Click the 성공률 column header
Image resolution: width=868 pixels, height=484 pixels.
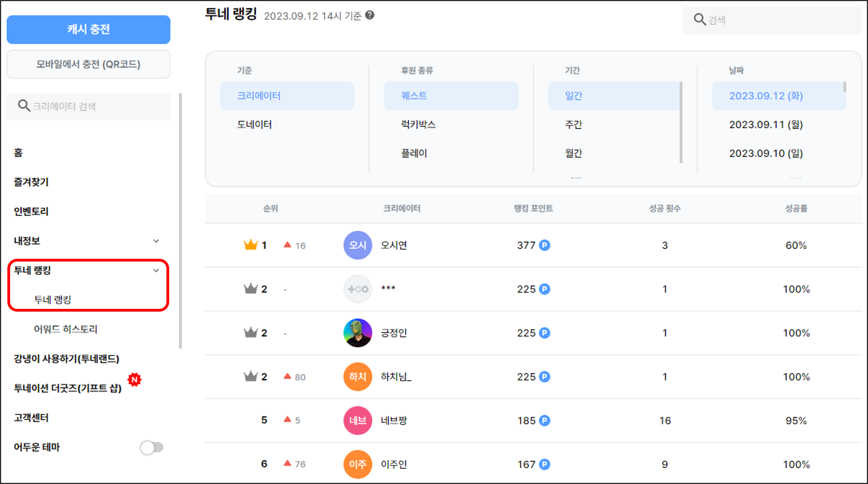pyautogui.click(x=796, y=208)
